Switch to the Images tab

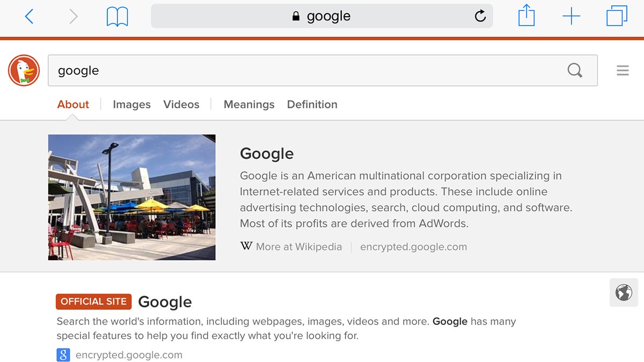[x=131, y=105]
